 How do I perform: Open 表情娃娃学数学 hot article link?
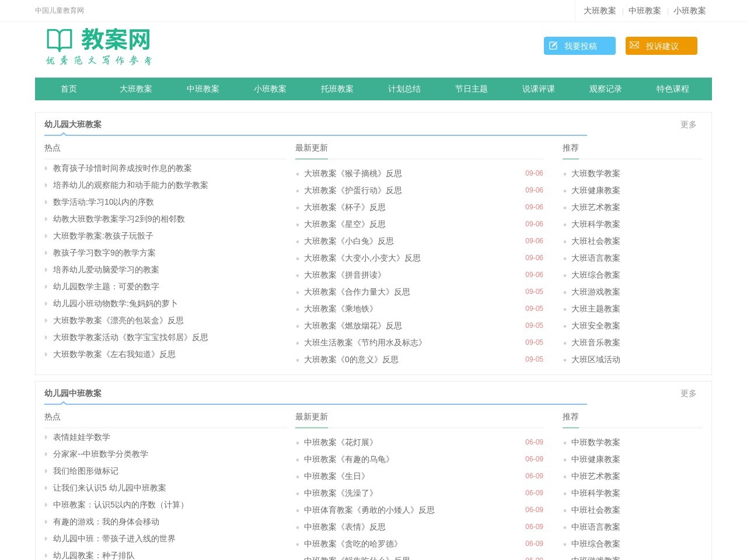tap(81, 437)
